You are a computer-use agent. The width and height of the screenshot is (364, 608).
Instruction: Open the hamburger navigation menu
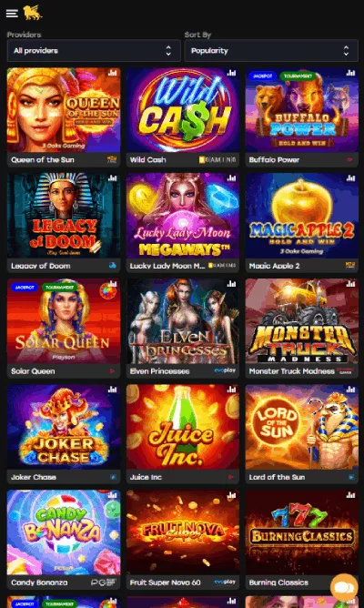pos(12,13)
